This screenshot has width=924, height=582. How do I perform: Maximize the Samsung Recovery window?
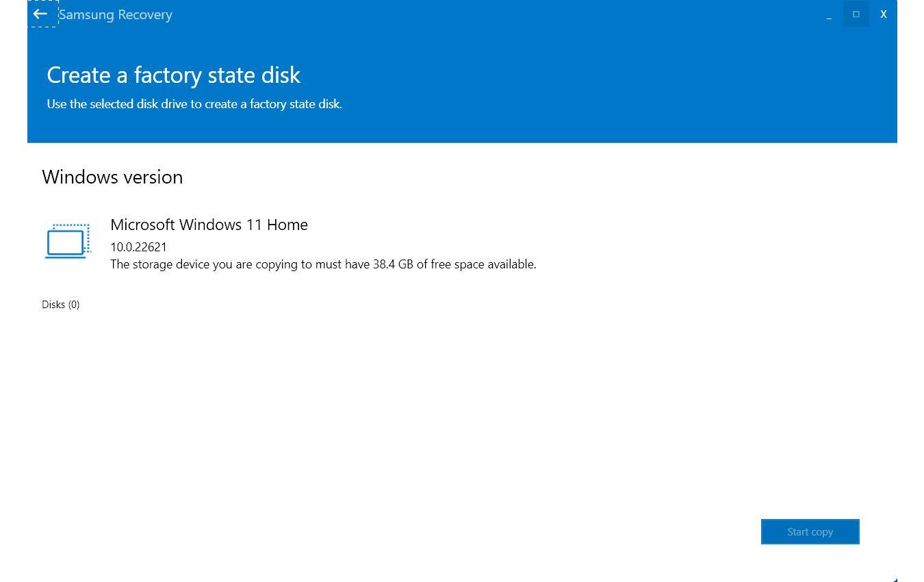point(856,14)
